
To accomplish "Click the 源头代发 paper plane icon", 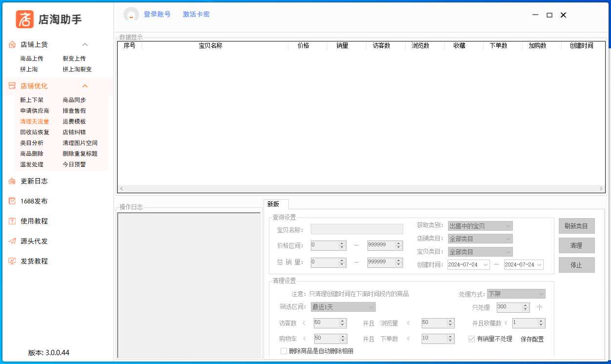I will pos(12,241).
